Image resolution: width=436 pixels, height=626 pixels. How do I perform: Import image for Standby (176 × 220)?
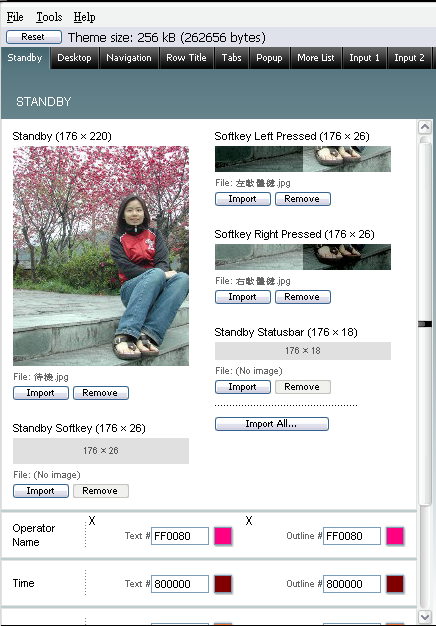(x=41, y=393)
